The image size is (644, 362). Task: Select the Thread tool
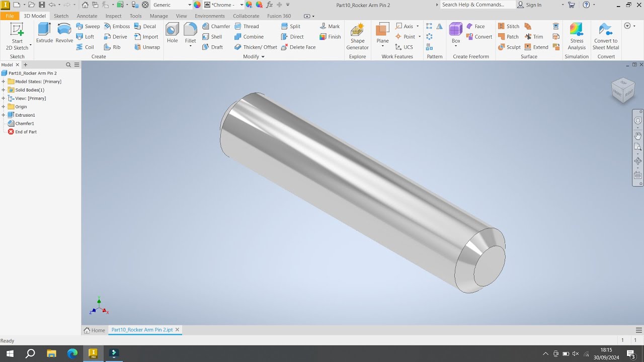[x=247, y=26]
